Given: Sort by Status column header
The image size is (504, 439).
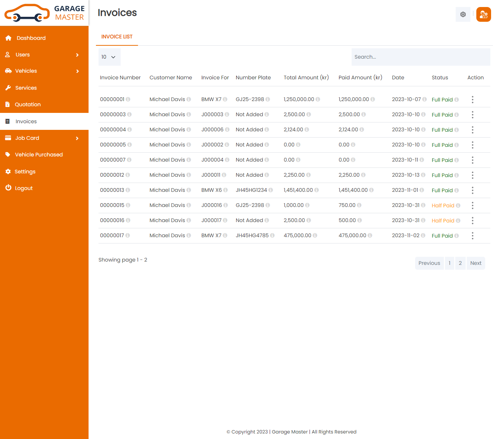Looking at the screenshot, I should pos(440,77).
